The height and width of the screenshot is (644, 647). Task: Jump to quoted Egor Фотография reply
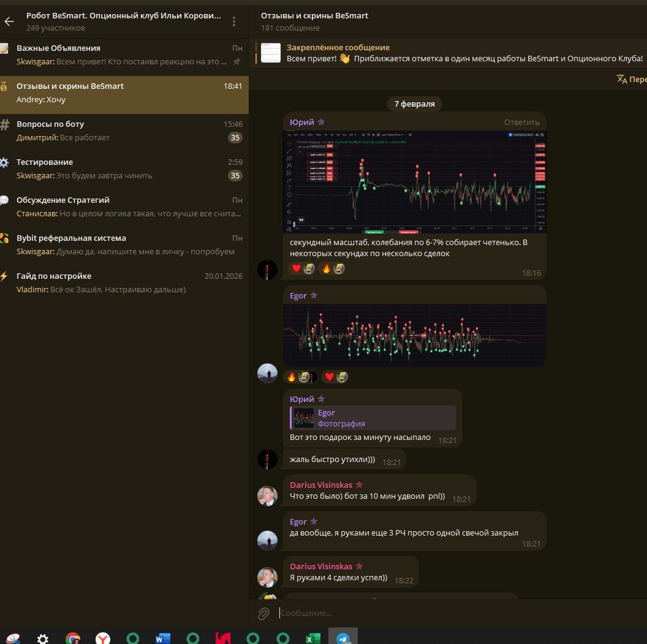[x=373, y=417]
